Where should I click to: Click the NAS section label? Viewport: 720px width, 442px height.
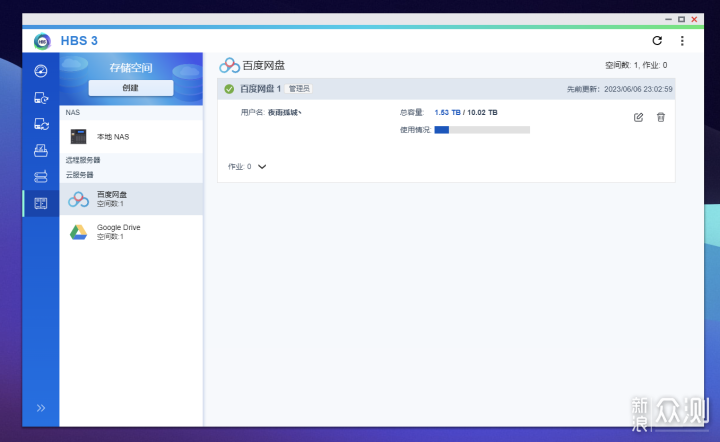coord(73,112)
